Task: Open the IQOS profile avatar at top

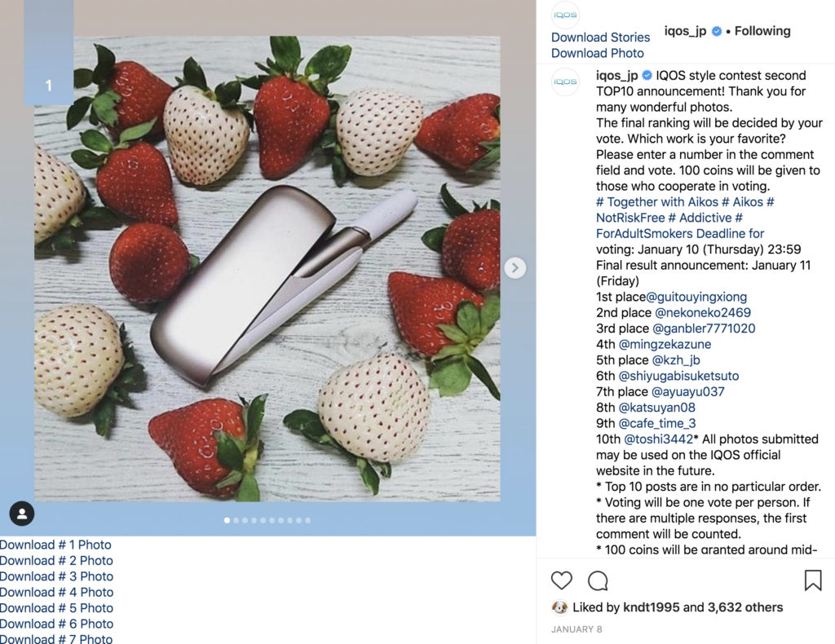Action: pos(565,15)
